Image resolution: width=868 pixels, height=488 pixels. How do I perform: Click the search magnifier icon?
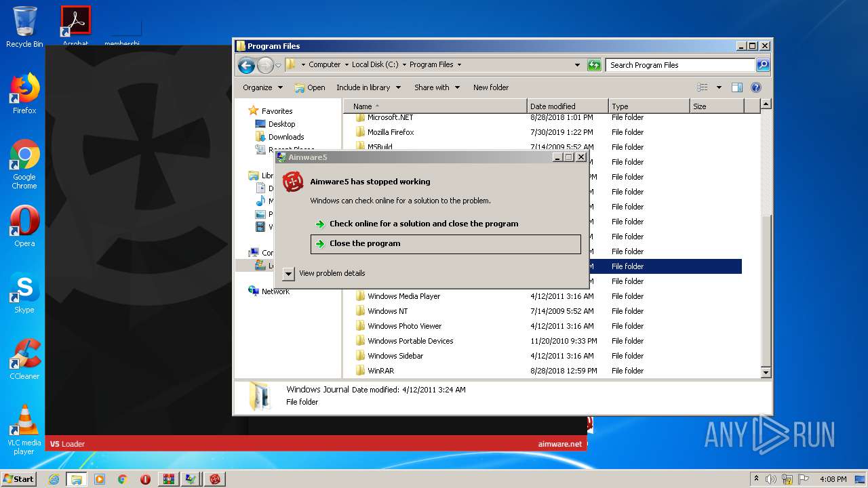[x=763, y=65]
